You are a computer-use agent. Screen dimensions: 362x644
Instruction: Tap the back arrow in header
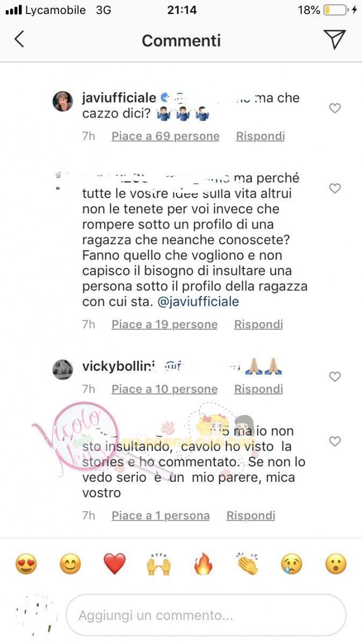[x=19, y=39]
